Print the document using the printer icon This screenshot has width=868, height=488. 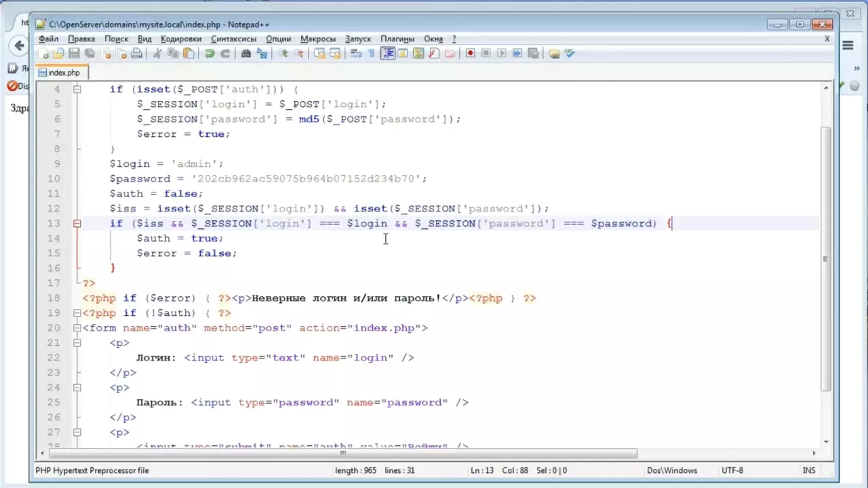point(136,54)
